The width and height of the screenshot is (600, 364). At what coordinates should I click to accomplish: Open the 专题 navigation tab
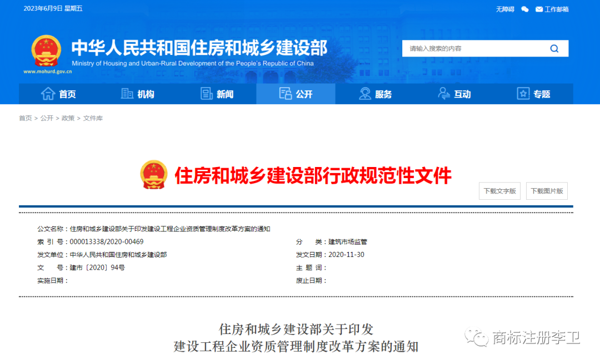pos(533,94)
